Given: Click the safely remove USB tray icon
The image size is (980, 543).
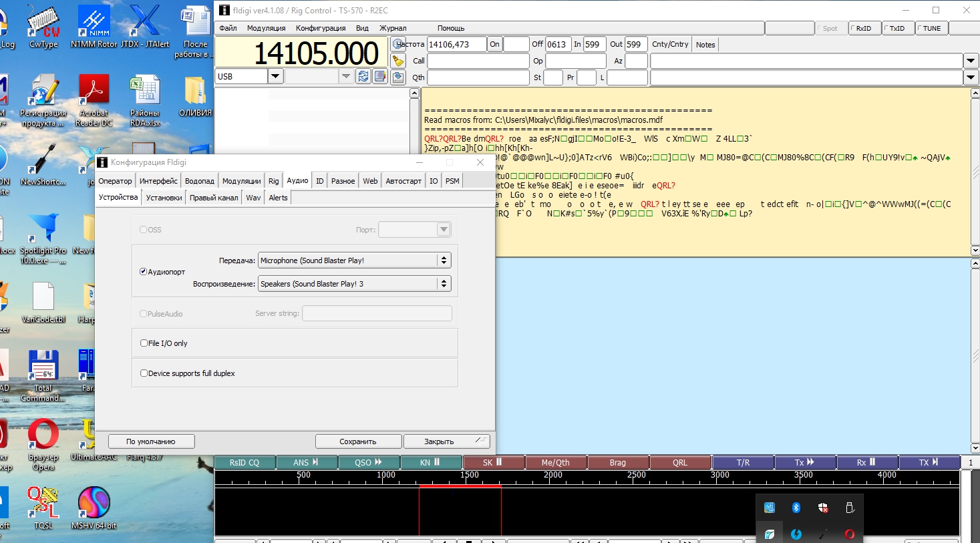Looking at the screenshot, I should [850, 508].
